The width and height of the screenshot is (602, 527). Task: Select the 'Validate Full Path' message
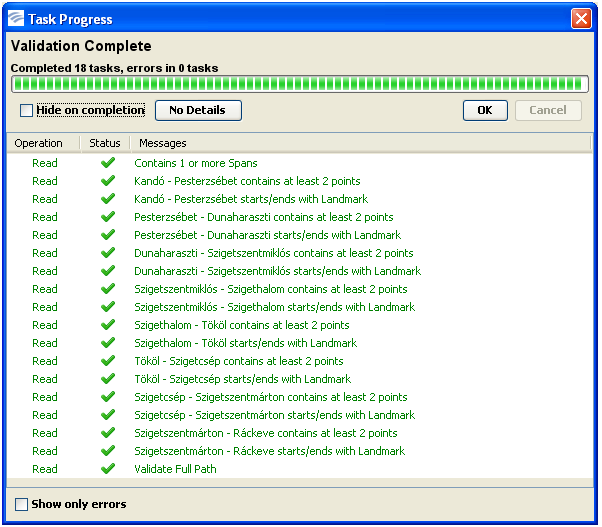tap(175, 469)
